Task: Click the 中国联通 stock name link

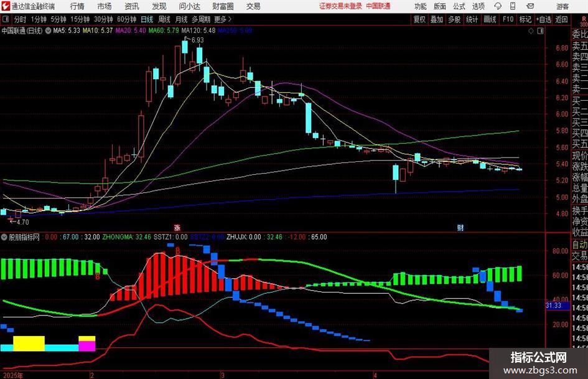Action: [378, 6]
